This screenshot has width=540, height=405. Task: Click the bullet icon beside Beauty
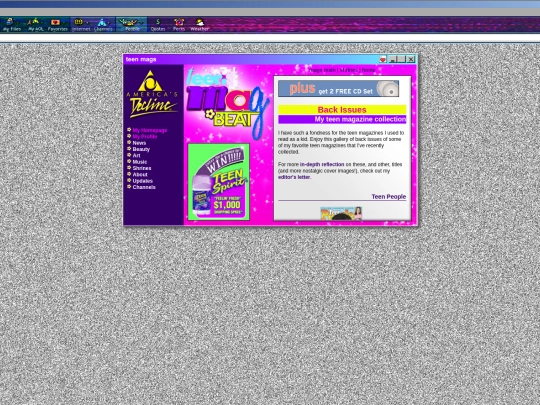click(x=129, y=148)
